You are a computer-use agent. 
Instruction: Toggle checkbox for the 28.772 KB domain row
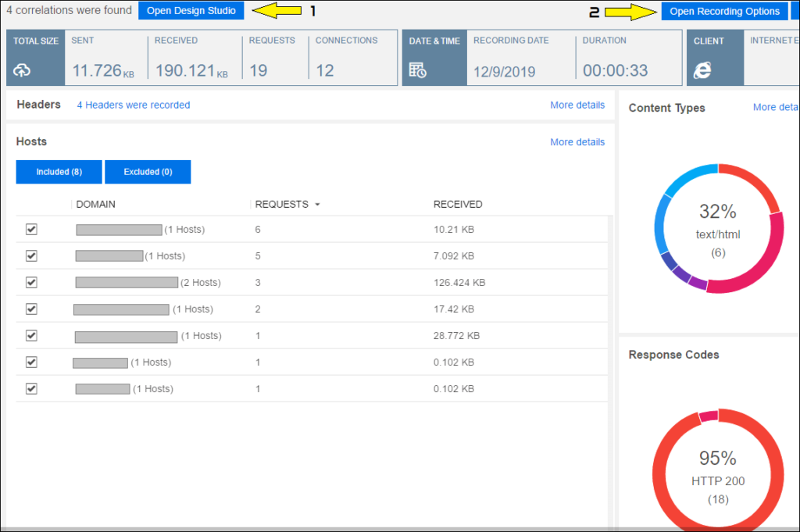point(31,336)
